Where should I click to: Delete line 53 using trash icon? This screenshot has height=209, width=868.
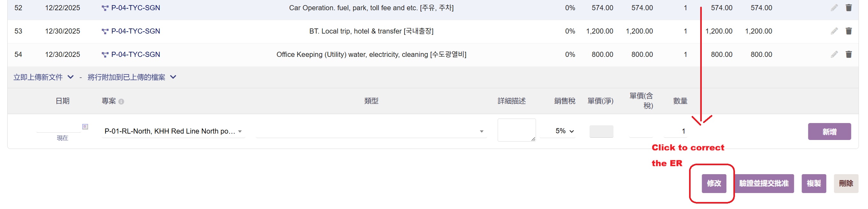(849, 31)
